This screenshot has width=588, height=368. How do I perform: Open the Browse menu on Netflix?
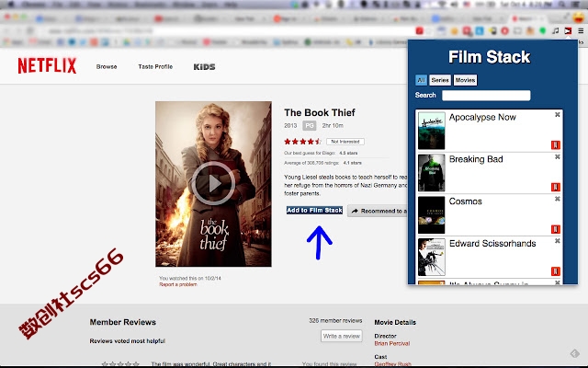[107, 67]
